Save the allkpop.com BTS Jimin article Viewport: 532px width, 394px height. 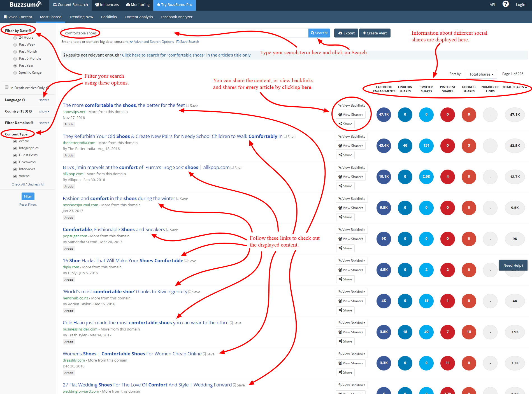(x=237, y=168)
